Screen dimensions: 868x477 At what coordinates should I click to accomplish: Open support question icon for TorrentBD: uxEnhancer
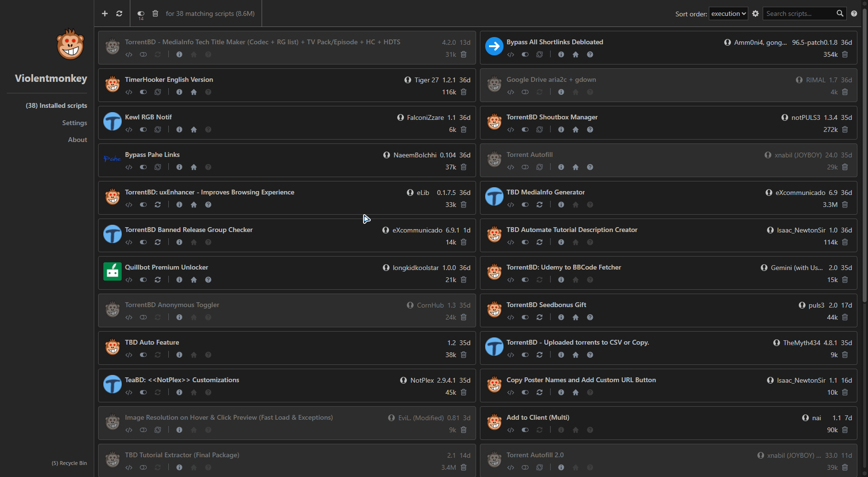tap(208, 205)
